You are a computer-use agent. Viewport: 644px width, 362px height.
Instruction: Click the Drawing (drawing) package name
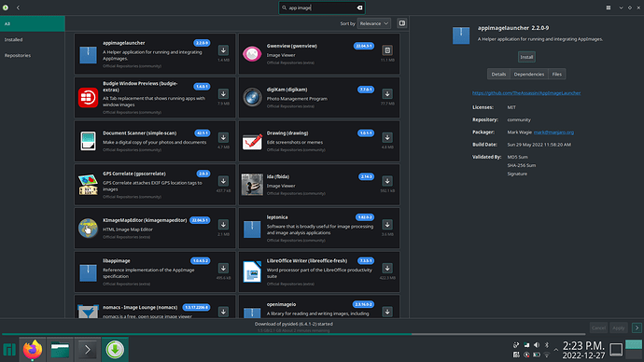287,133
